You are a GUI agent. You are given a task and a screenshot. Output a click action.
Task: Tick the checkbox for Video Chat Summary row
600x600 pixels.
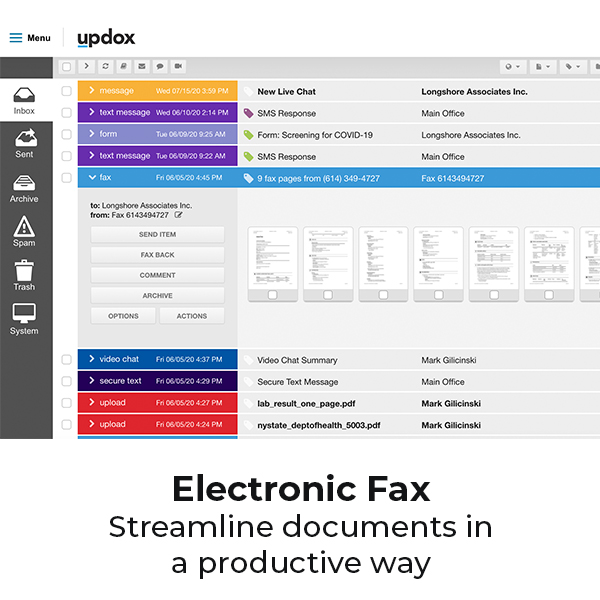click(x=67, y=359)
